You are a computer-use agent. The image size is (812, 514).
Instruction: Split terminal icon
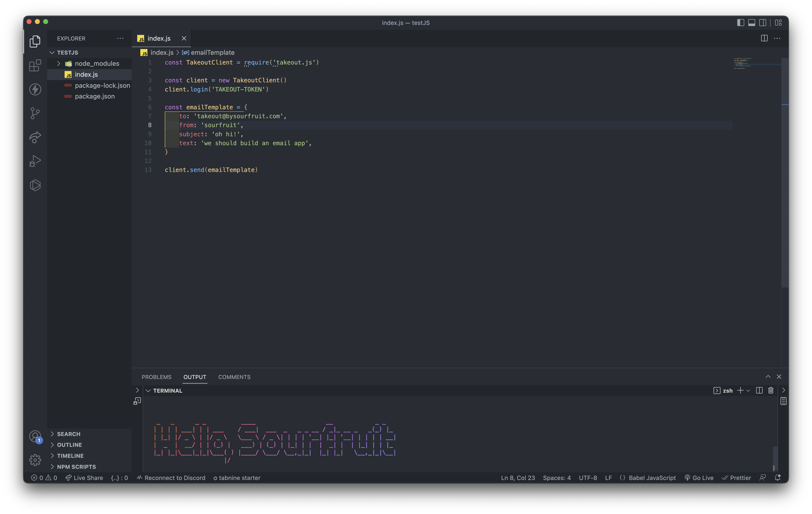click(759, 390)
